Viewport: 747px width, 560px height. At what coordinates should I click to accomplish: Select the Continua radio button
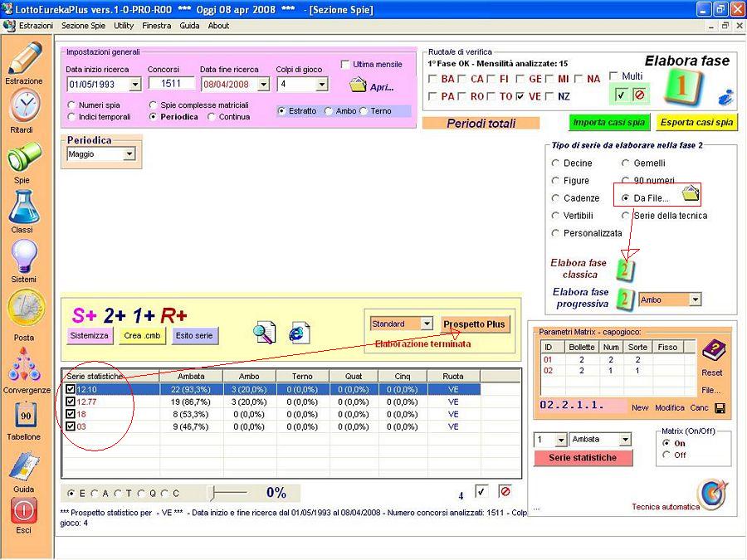212,117
